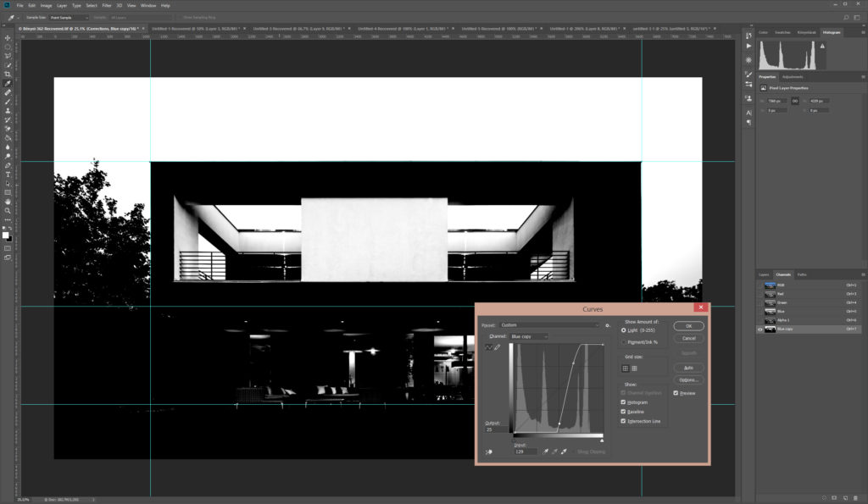Click Cancel in the Curves dialog
This screenshot has width=868, height=504.
click(x=688, y=338)
